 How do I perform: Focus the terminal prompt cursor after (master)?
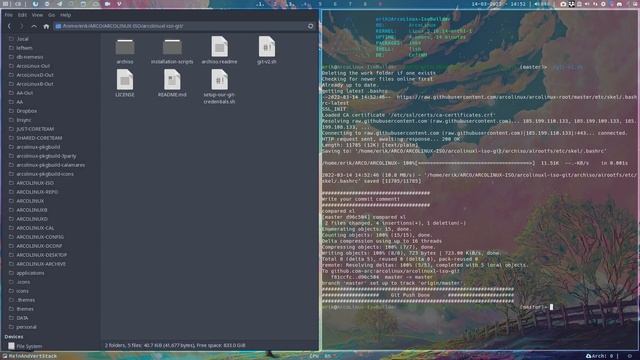(x=551, y=307)
